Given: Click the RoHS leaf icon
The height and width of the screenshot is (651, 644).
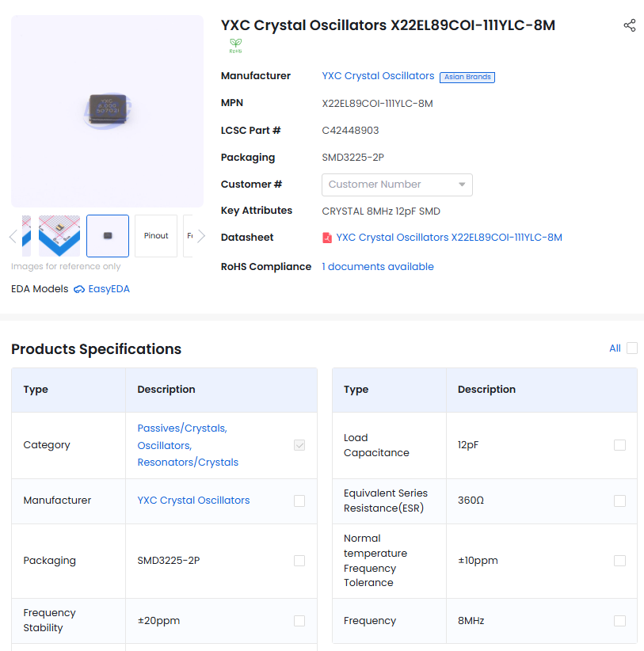Looking at the screenshot, I should pos(235,46).
